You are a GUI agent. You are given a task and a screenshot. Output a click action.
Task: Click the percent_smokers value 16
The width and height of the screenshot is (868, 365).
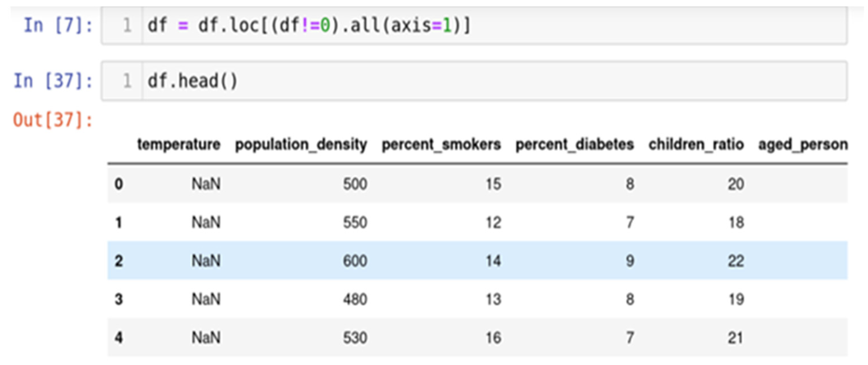493,338
